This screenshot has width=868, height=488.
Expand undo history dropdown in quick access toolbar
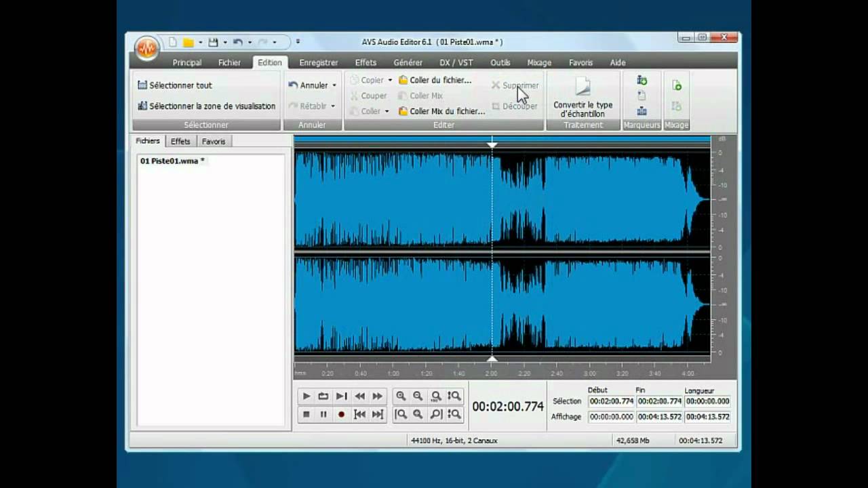click(x=250, y=42)
